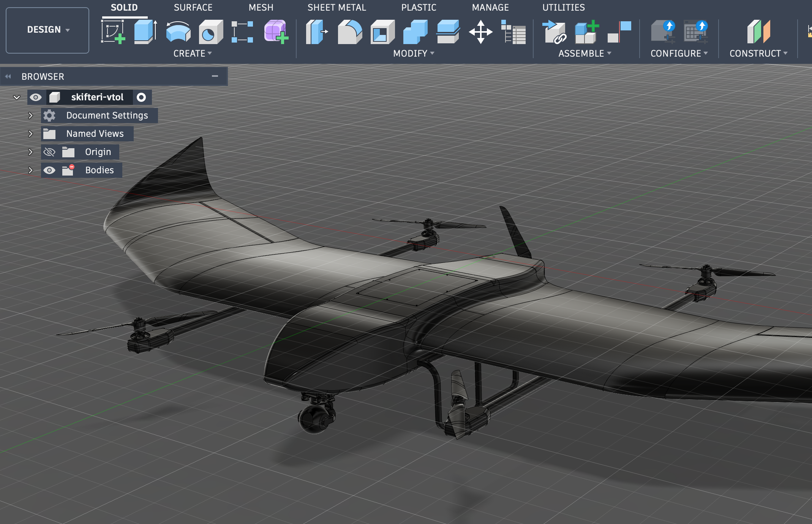812x524 pixels.
Task: Open the DESIGN workspace menu
Action: pyautogui.click(x=47, y=30)
